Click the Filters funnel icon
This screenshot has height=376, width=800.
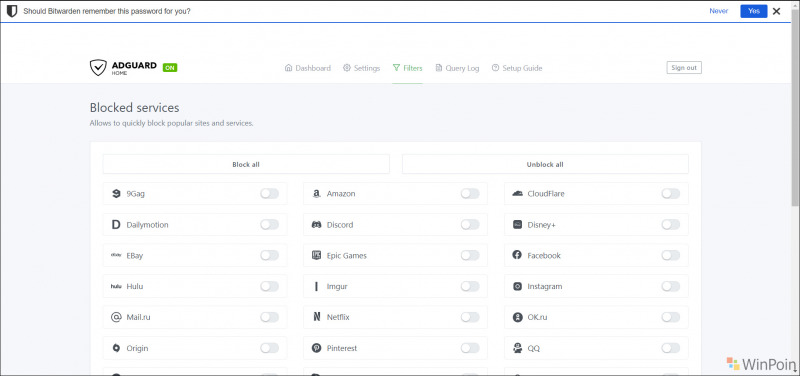coord(396,68)
